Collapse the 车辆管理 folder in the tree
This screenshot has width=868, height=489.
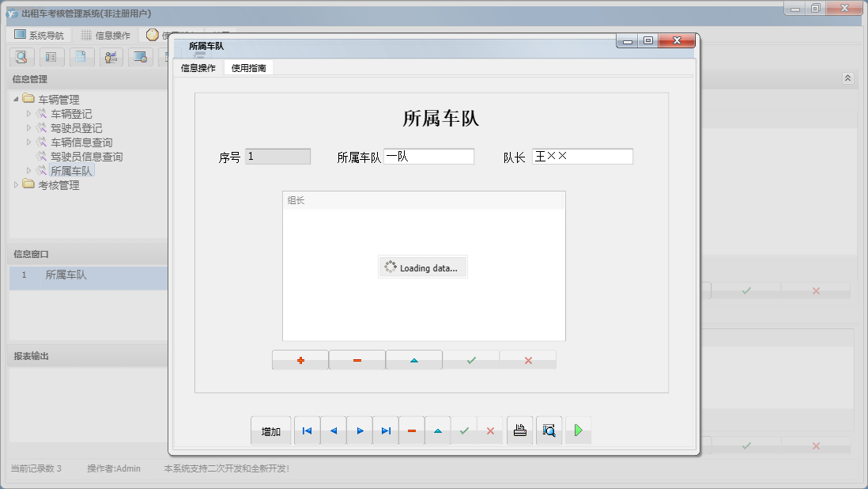pos(17,98)
